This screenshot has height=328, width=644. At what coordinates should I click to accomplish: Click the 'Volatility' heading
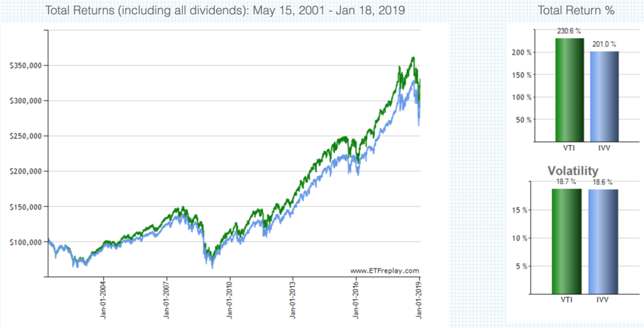point(573,171)
